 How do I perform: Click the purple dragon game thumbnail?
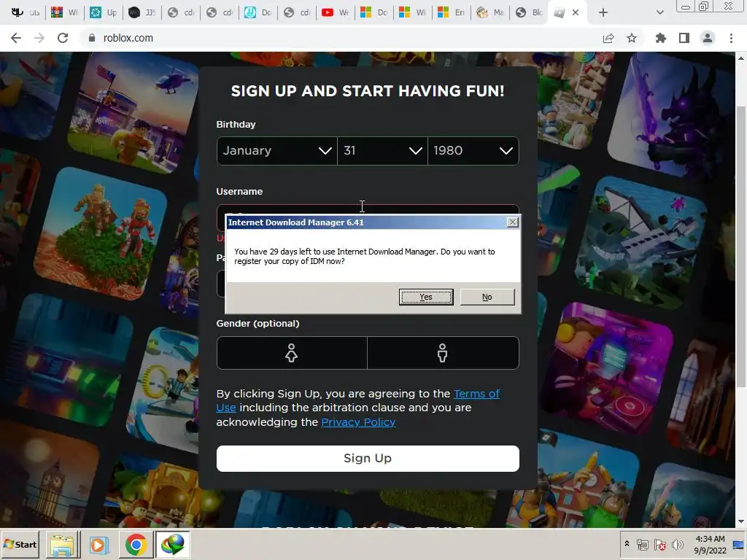pyautogui.click(x=672, y=116)
